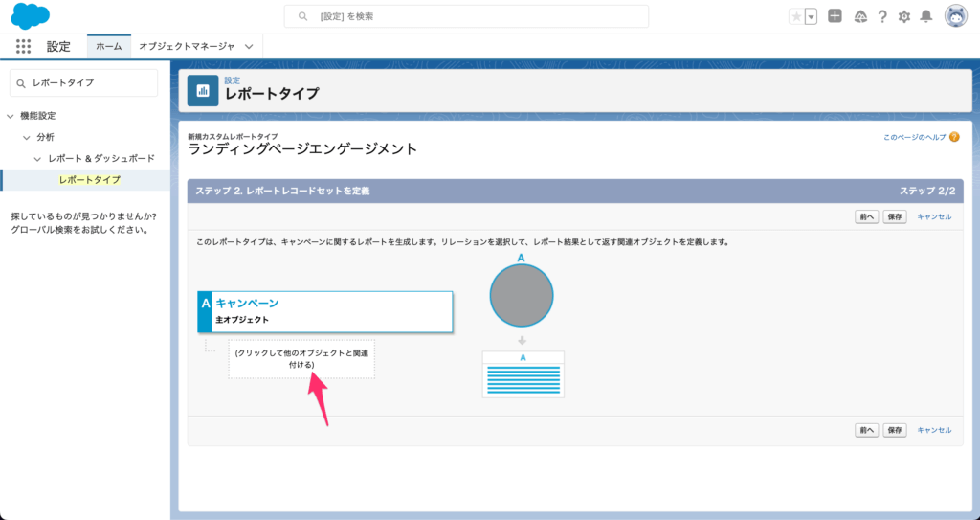The width and height of the screenshot is (980, 520).
Task: Click the bottom 前へ button
Action: click(866, 431)
